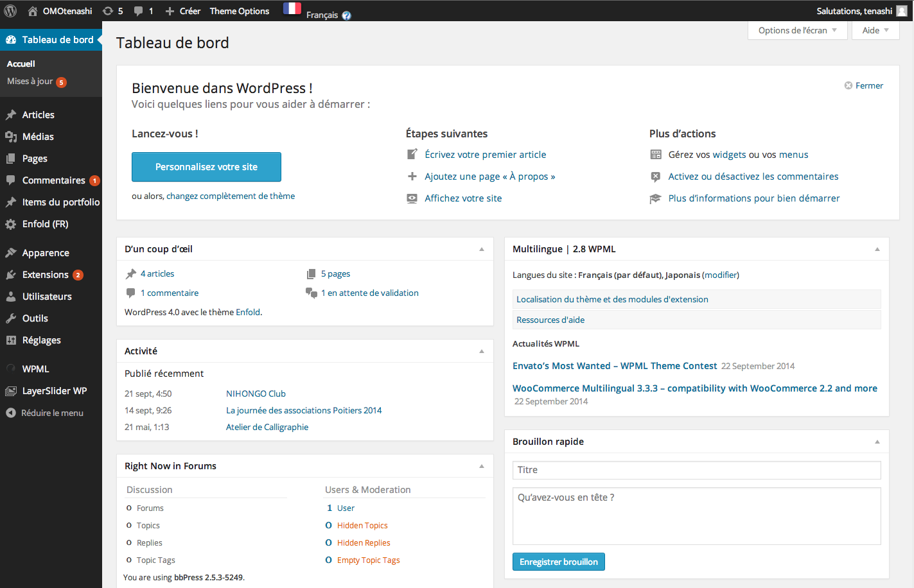
Task: Click the Commentaires bubble icon in sidebar
Action: [x=11, y=180]
